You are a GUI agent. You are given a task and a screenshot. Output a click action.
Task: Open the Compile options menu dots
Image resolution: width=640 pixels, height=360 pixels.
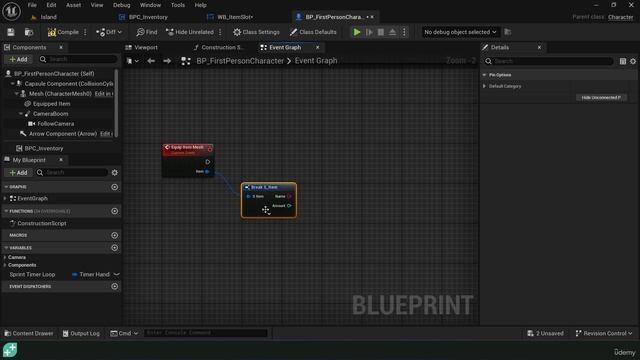(x=85, y=32)
